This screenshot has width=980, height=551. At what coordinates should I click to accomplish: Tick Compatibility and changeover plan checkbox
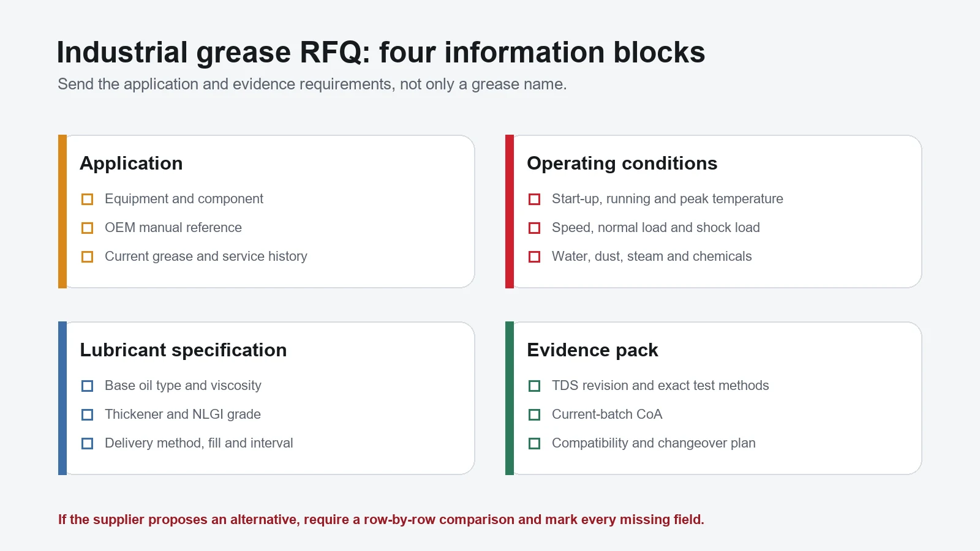(x=535, y=444)
